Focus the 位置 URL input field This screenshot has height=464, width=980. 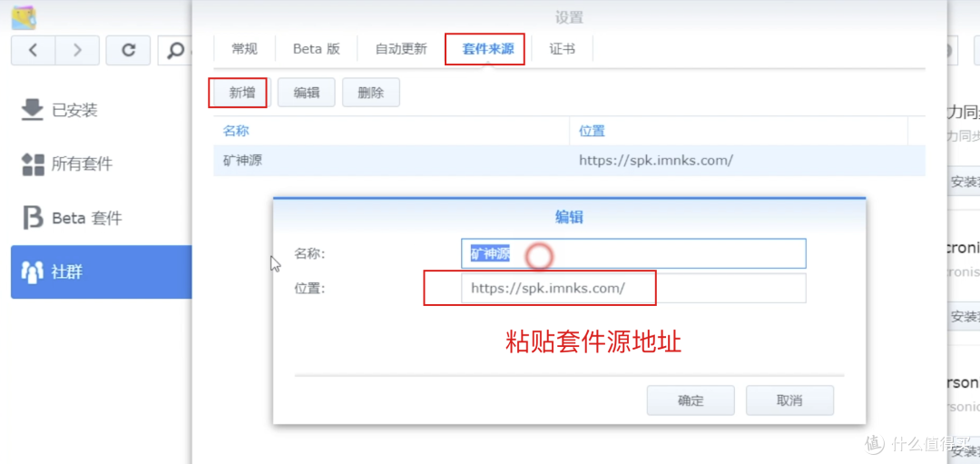633,288
